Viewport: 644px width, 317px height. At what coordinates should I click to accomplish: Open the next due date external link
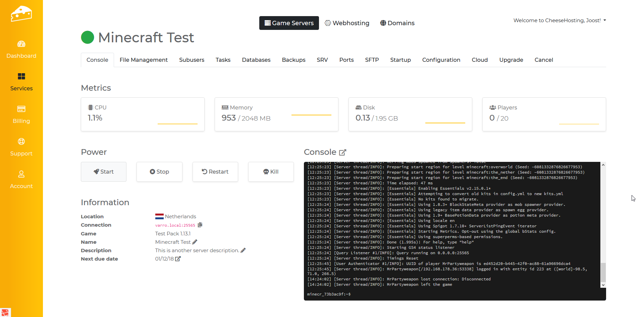tap(178, 259)
